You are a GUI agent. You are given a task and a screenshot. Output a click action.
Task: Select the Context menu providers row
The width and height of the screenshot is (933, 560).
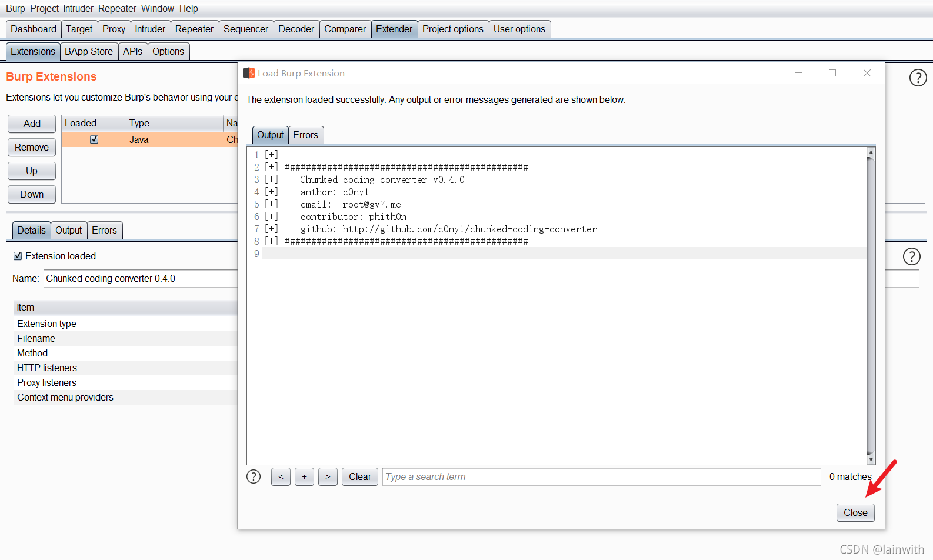(x=126, y=398)
